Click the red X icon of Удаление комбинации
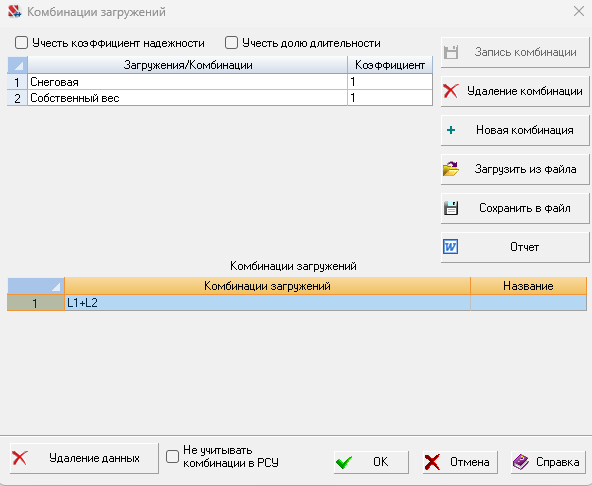592x486 pixels. click(451, 91)
